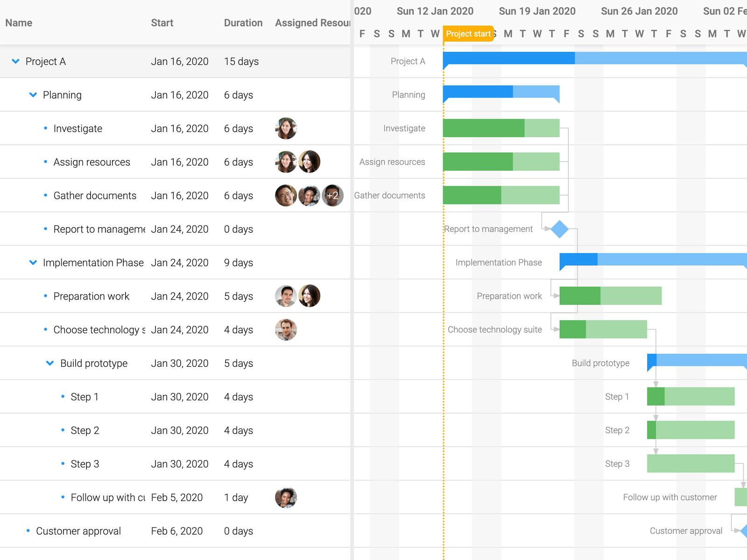Viewport: 747px width, 560px height.
Task: Collapse the Implementation Phase group
Action: click(33, 262)
